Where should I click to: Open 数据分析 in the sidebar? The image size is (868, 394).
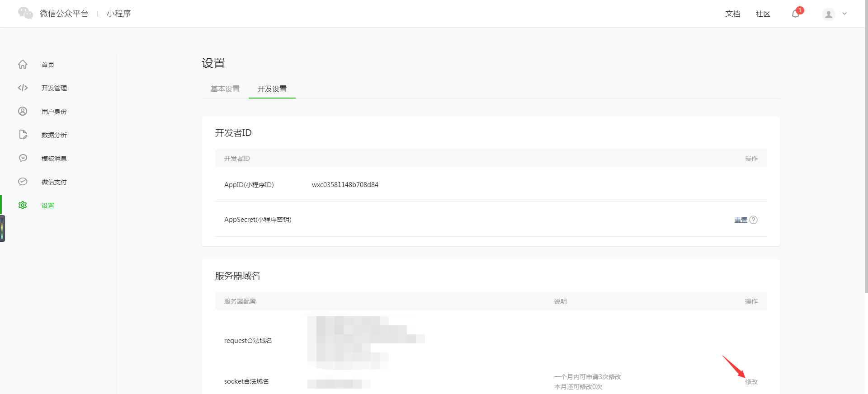coord(54,135)
